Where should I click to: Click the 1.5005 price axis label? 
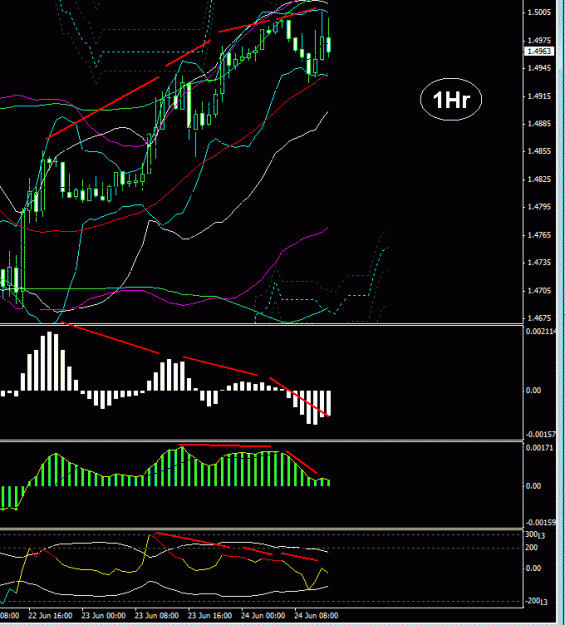[539, 12]
